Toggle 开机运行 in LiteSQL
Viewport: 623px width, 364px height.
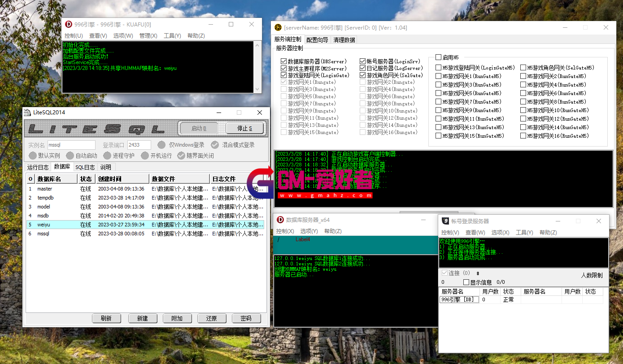click(144, 156)
